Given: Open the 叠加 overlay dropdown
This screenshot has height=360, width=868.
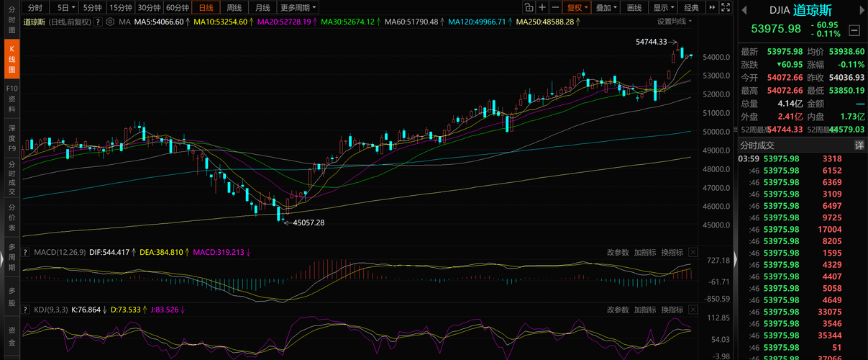Looking at the screenshot, I should pyautogui.click(x=606, y=7).
